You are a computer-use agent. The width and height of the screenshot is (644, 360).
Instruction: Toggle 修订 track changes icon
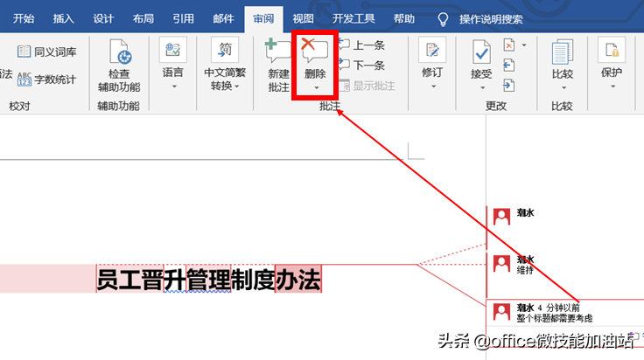(x=432, y=50)
